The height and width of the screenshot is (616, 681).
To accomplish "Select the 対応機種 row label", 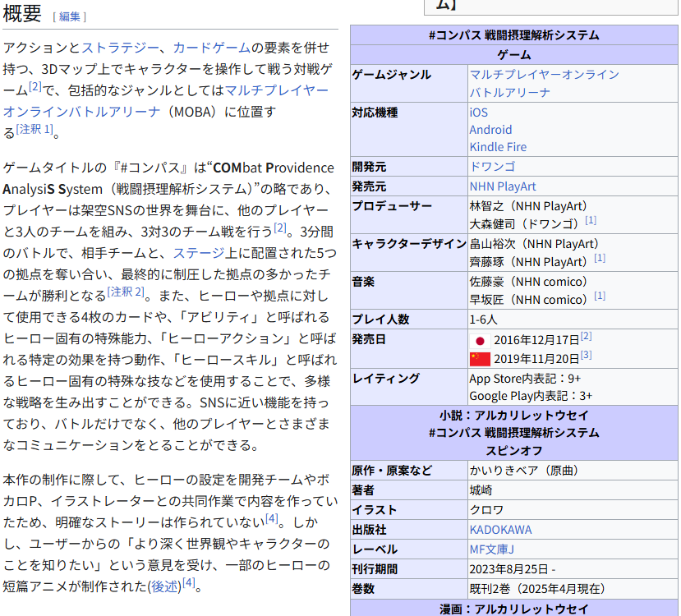I will (x=375, y=113).
